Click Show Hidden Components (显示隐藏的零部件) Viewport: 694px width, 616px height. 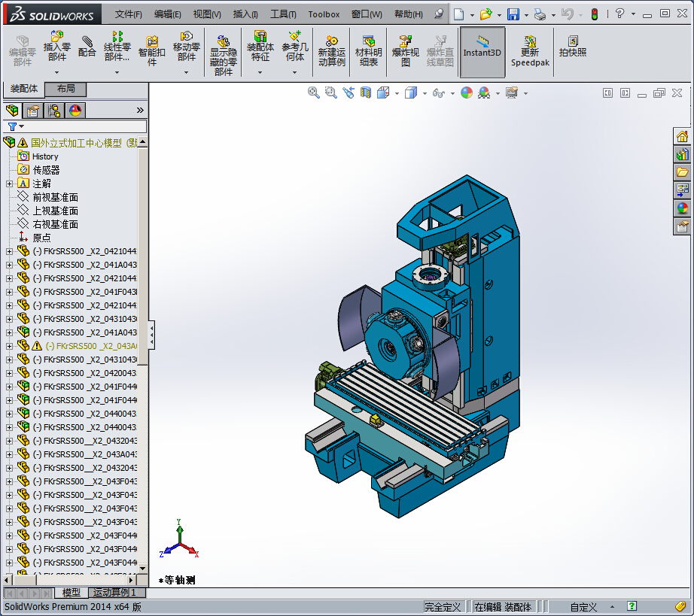click(x=223, y=56)
